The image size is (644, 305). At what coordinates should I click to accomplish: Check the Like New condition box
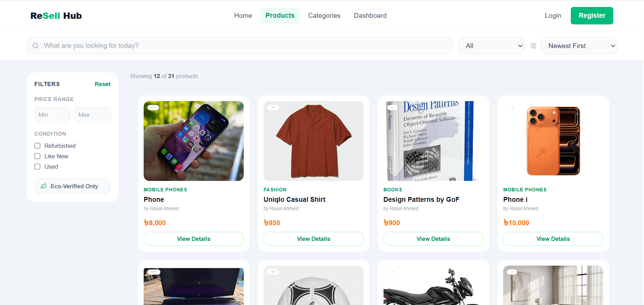click(38, 156)
